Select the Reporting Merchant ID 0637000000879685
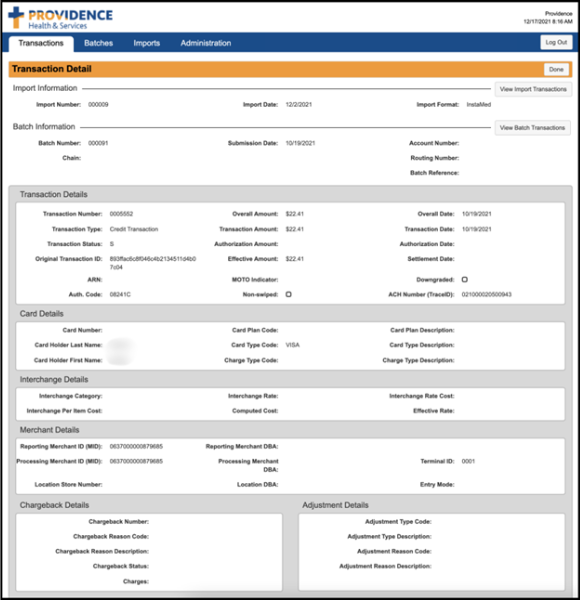The image size is (580, 600). (136, 447)
